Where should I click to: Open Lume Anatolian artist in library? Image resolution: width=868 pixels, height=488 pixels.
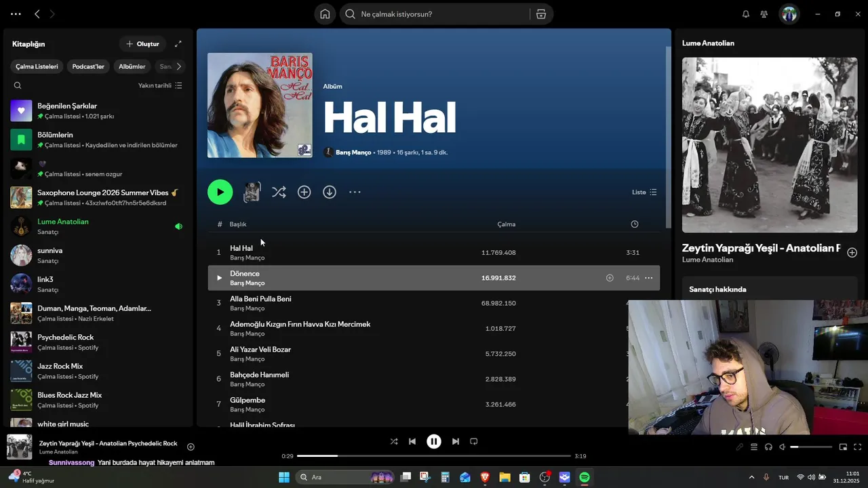pyautogui.click(x=98, y=226)
